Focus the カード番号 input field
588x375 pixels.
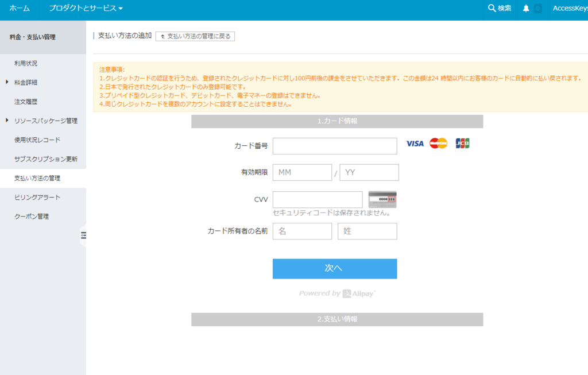pos(335,146)
